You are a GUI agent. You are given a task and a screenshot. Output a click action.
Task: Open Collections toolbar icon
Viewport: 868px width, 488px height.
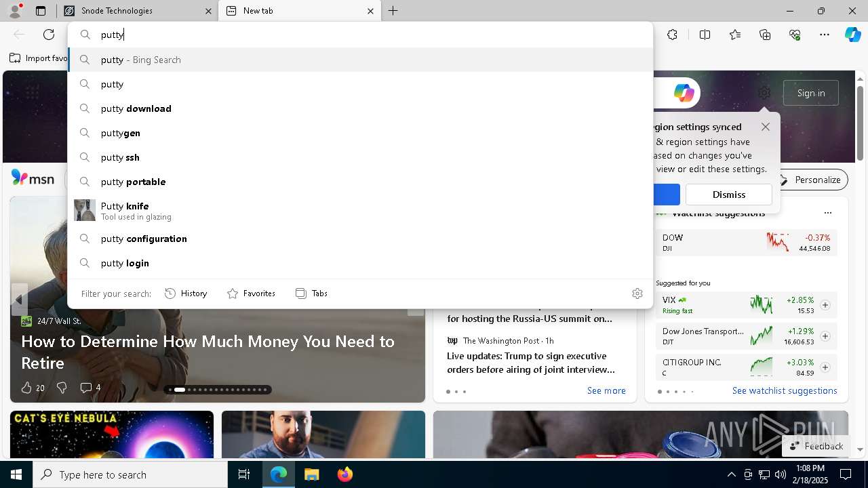[765, 35]
